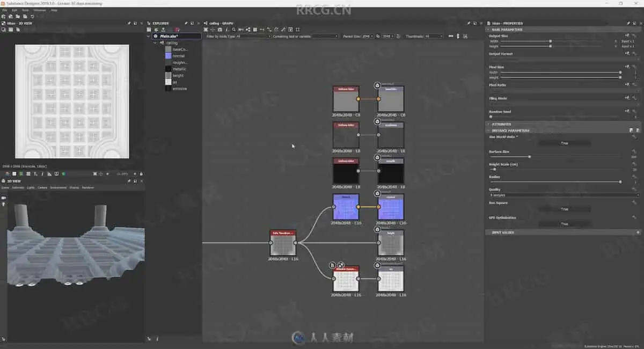Click the red publish icon in Explorer toolbar
The height and width of the screenshot is (349, 644).
point(177,30)
